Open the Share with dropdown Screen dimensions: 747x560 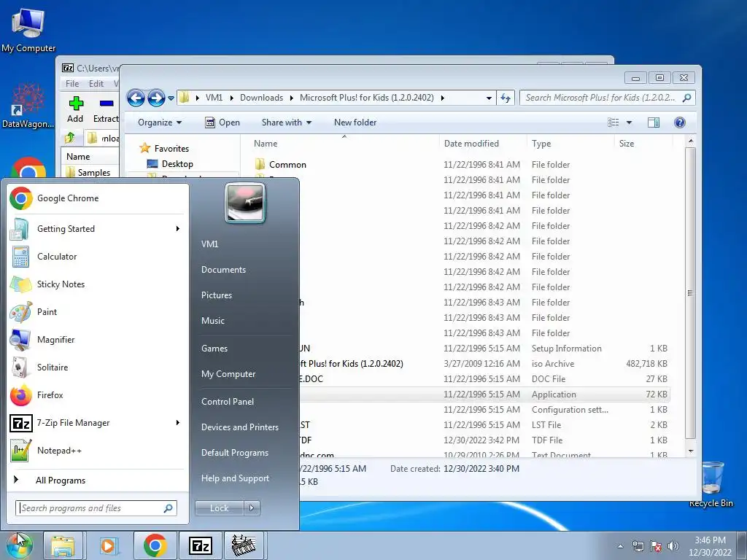(x=286, y=122)
